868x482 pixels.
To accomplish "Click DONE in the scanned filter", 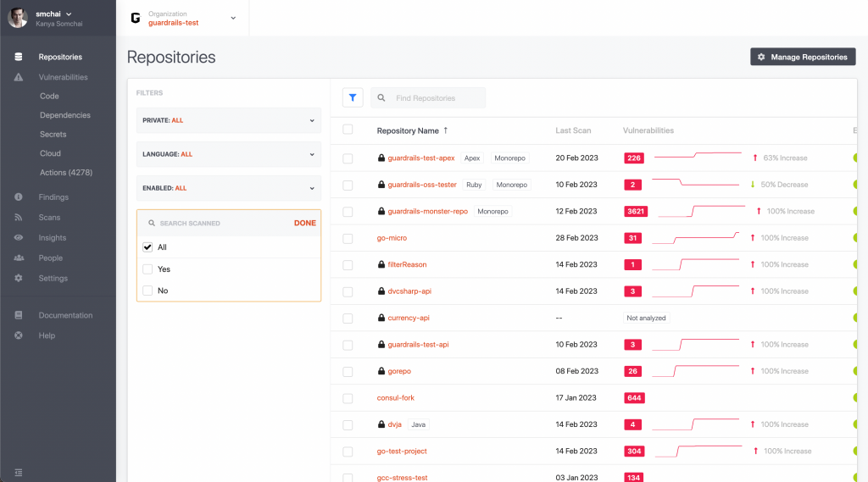I will [305, 223].
